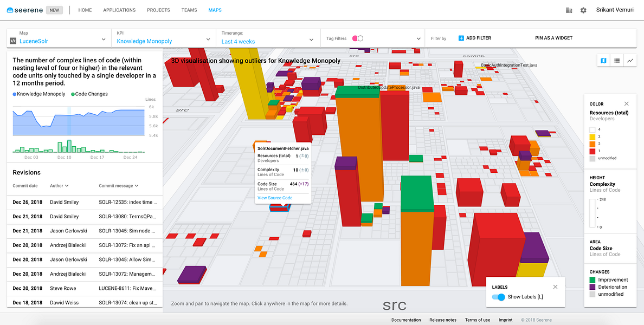Click the orange swatch for 2 developers
The height and width of the screenshot is (325, 644).
[x=592, y=144]
